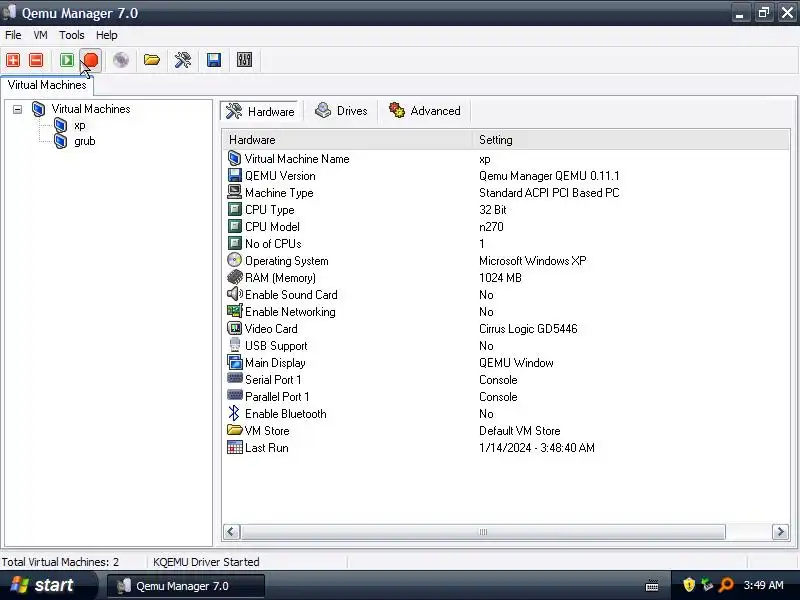Open the Help menu
The width and height of the screenshot is (800, 600).
tap(107, 35)
